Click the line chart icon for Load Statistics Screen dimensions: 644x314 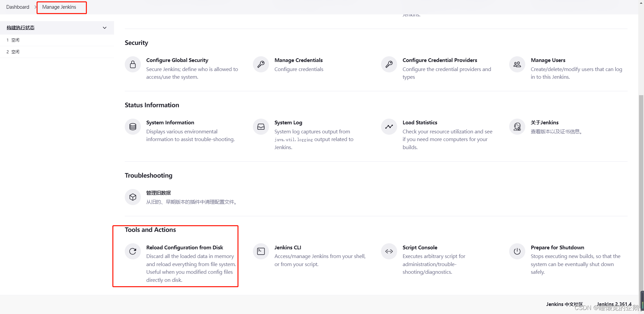[389, 127]
